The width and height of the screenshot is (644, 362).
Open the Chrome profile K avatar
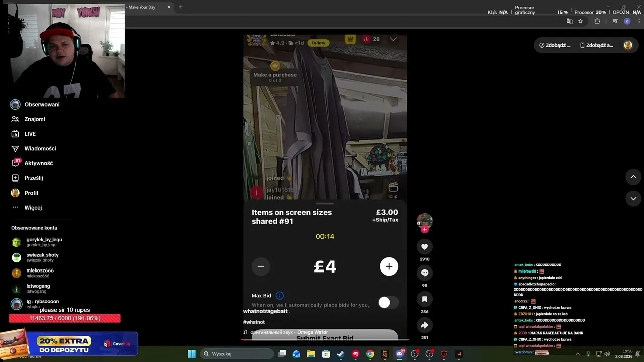[x=627, y=21]
